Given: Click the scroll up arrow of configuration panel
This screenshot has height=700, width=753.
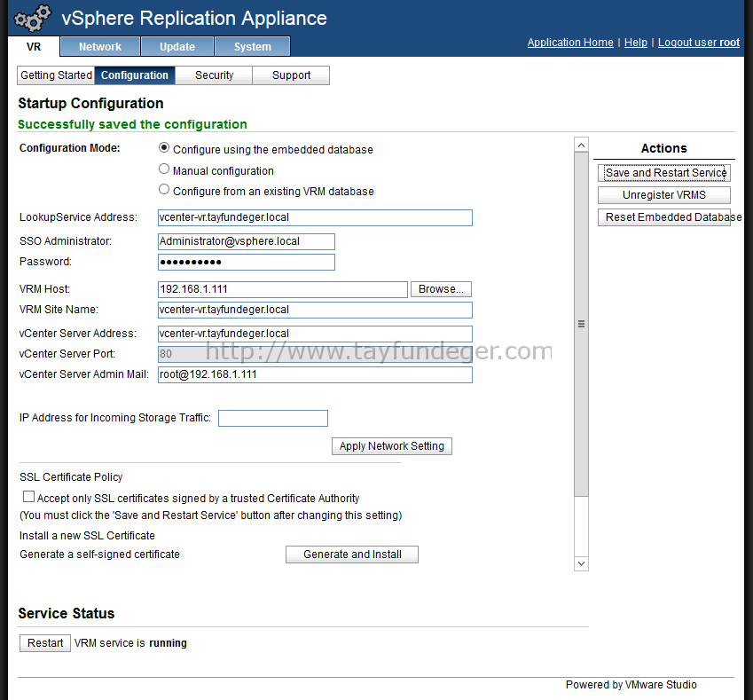Looking at the screenshot, I should coord(581,145).
